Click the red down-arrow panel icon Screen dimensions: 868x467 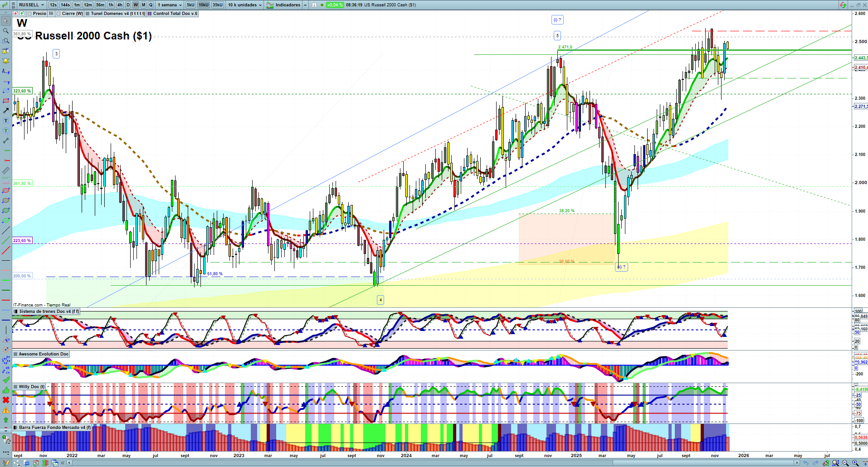pos(16,14)
